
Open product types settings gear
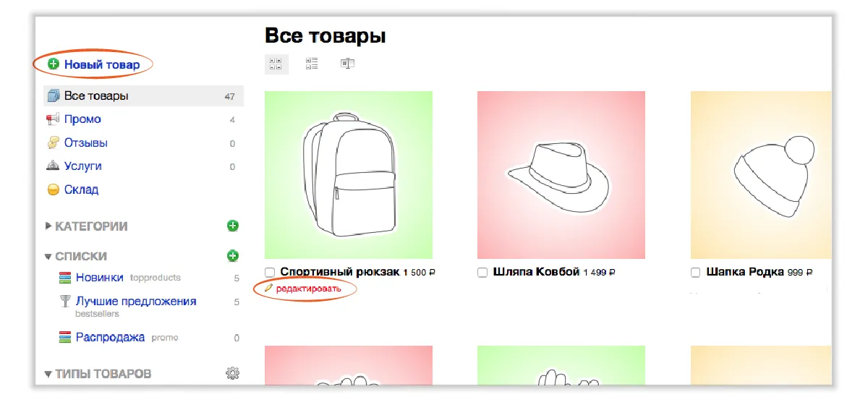click(232, 373)
